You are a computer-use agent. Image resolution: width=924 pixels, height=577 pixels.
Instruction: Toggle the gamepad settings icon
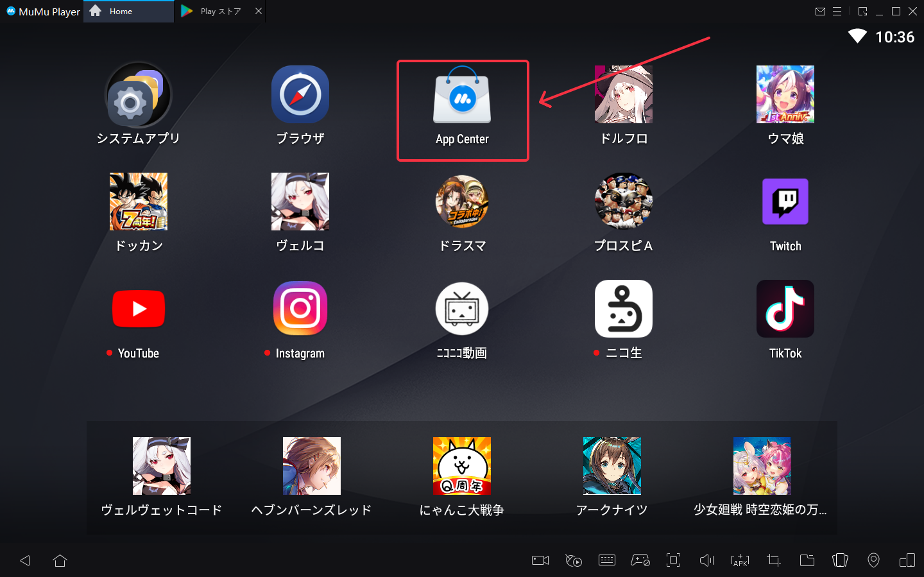click(x=640, y=560)
